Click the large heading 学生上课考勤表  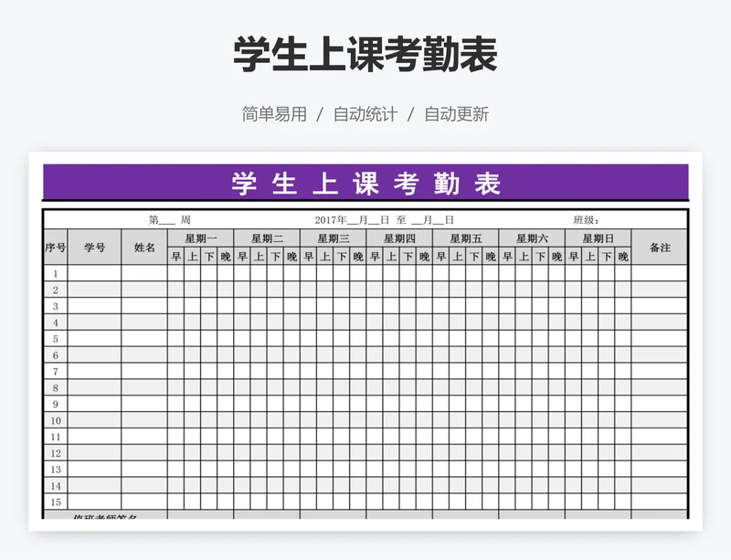[x=365, y=55]
